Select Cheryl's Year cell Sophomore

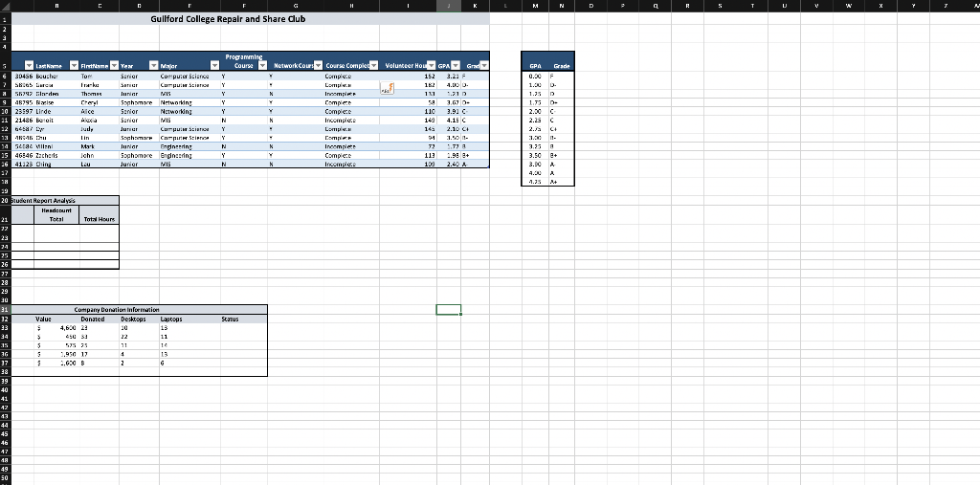click(x=139, y=101)
